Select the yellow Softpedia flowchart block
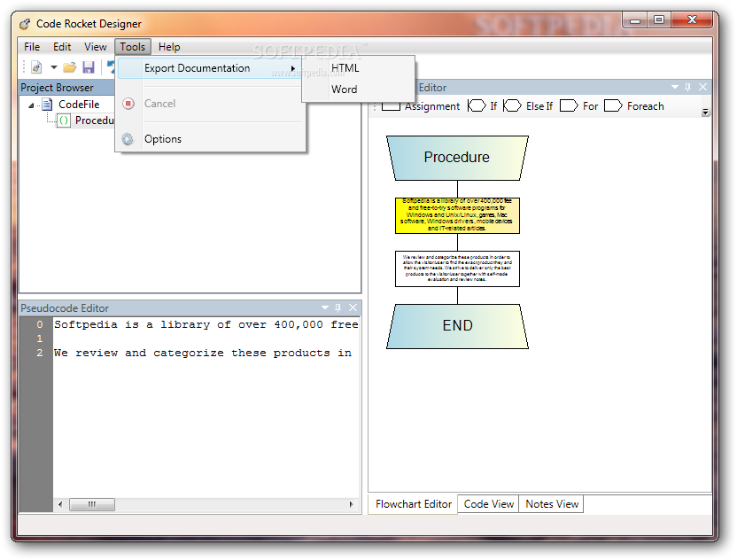The image size is (737, 560). tap(457, 216)
